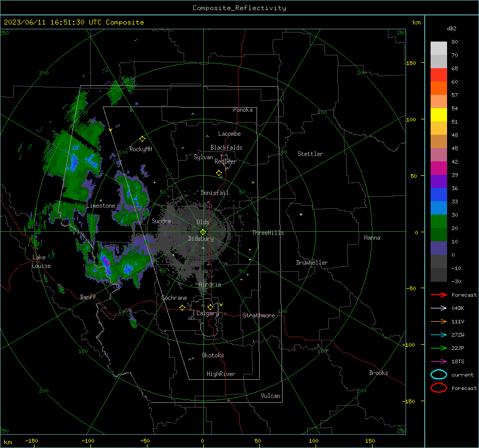Select the orange 111V arrow legend icon
The width and height of the screenshot is (479, 448).
[x=439, y=321]
